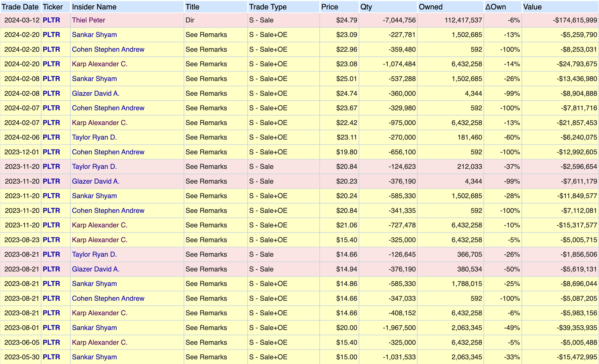Open Karp Alexander C. link dated 2023-06-05
This screenshot has width=599, height=364.
pos(100,342)
